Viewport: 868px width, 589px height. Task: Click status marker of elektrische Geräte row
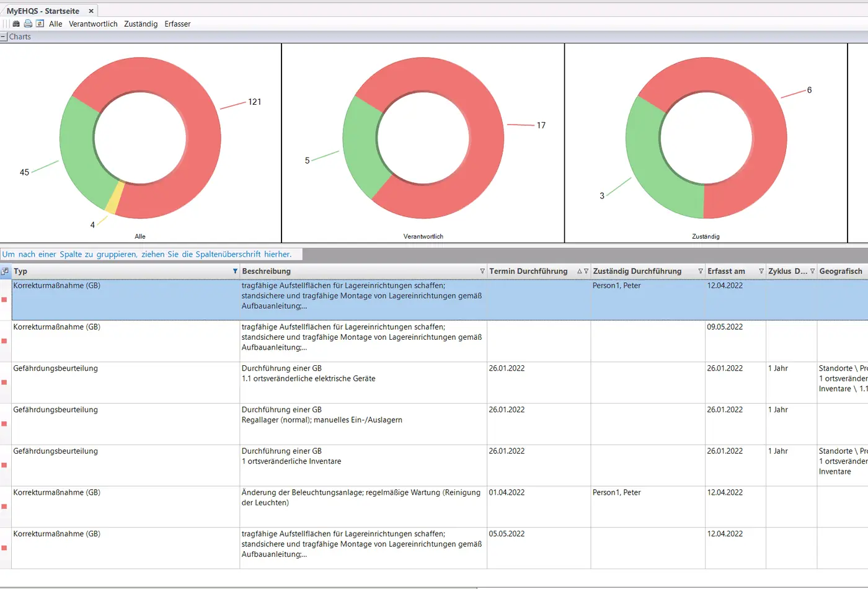coord(4,383)
